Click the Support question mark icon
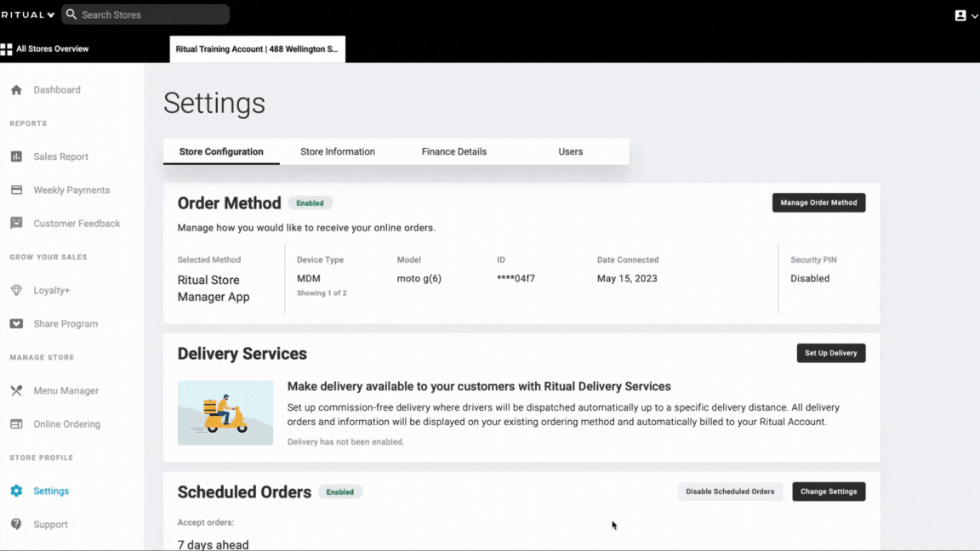The image size is (980, 551). (16, 524)
